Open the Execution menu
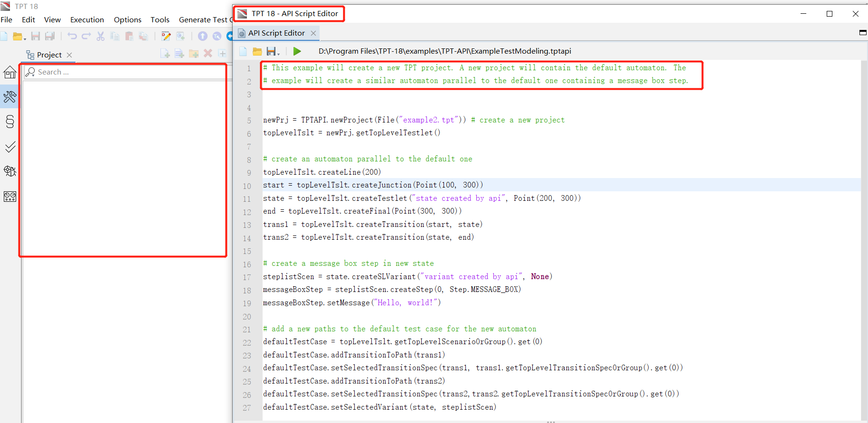Viewport: 868px width, 423px height. coord(87,19)
